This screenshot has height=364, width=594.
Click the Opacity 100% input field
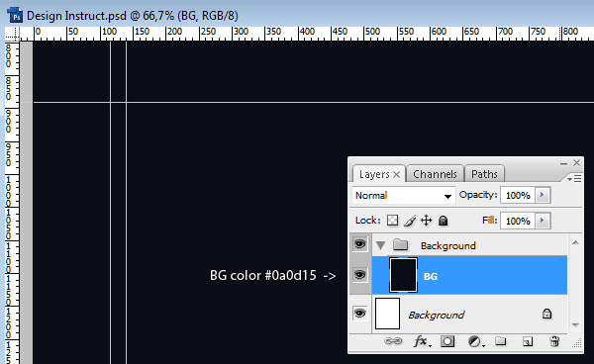(x=518, y=195)
